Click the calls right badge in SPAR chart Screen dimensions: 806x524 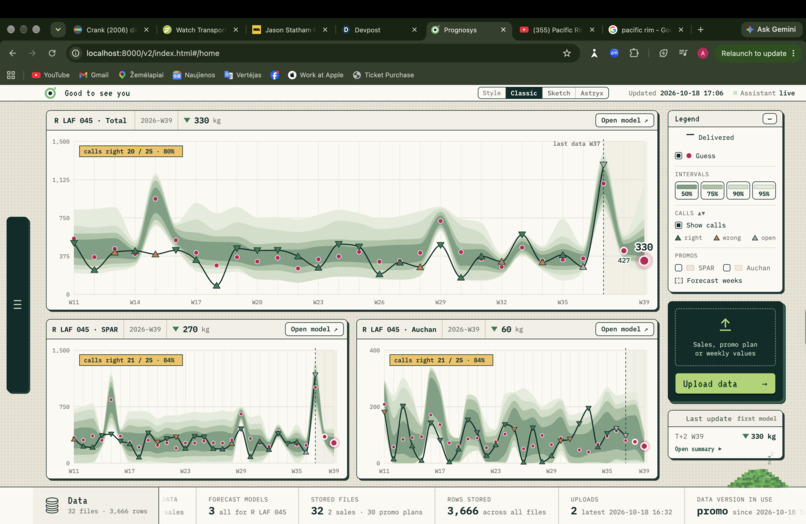click(x=131, y=360)
